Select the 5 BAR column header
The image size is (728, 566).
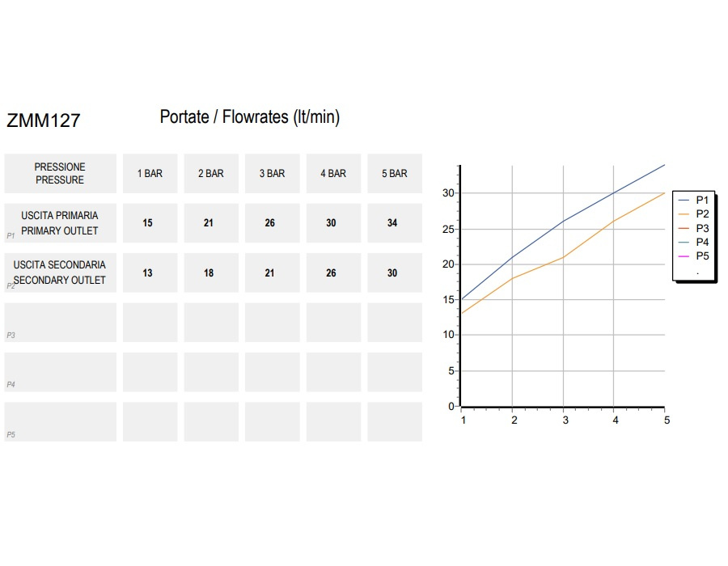395,174
